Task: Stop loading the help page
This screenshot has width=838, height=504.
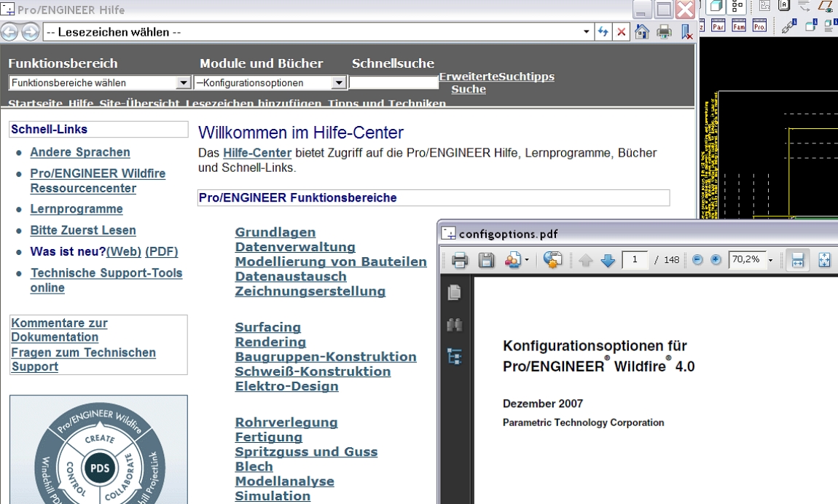Action: coord(621,32)
